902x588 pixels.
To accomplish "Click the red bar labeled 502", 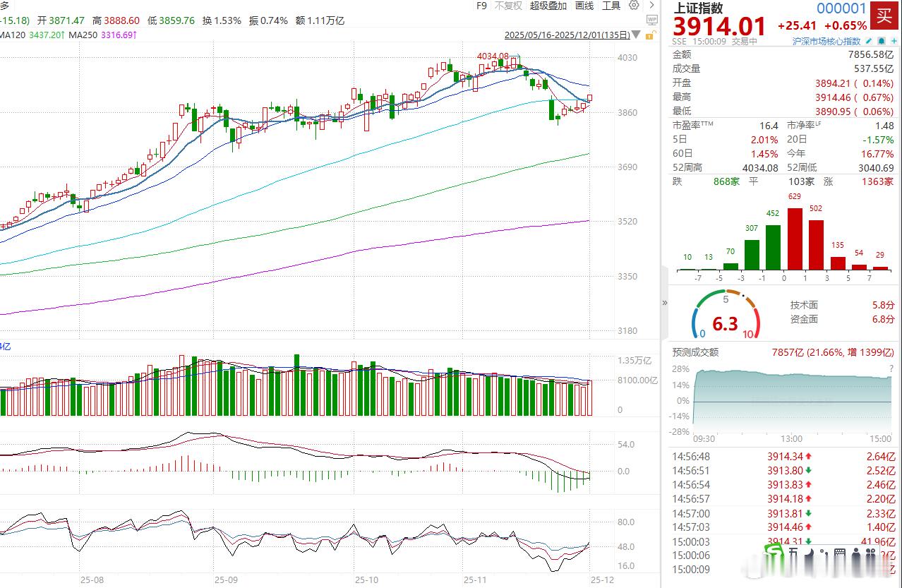I will (x=816, y=245).
